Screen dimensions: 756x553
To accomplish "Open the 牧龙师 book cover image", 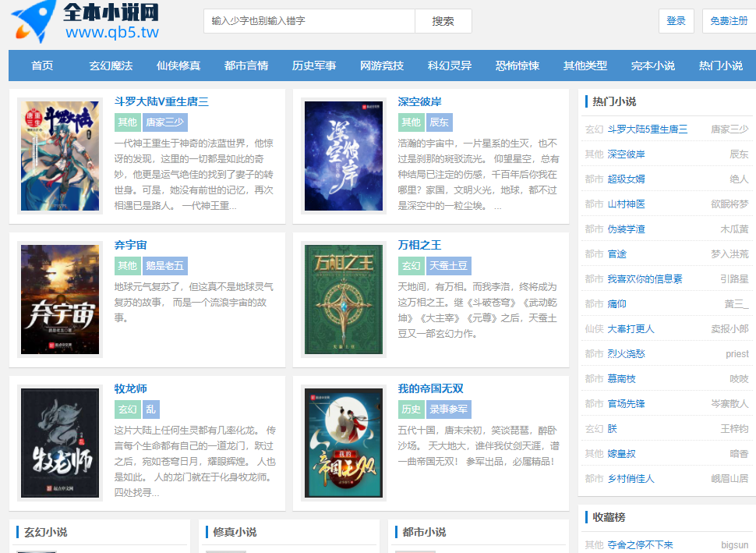I will (60, 443).
